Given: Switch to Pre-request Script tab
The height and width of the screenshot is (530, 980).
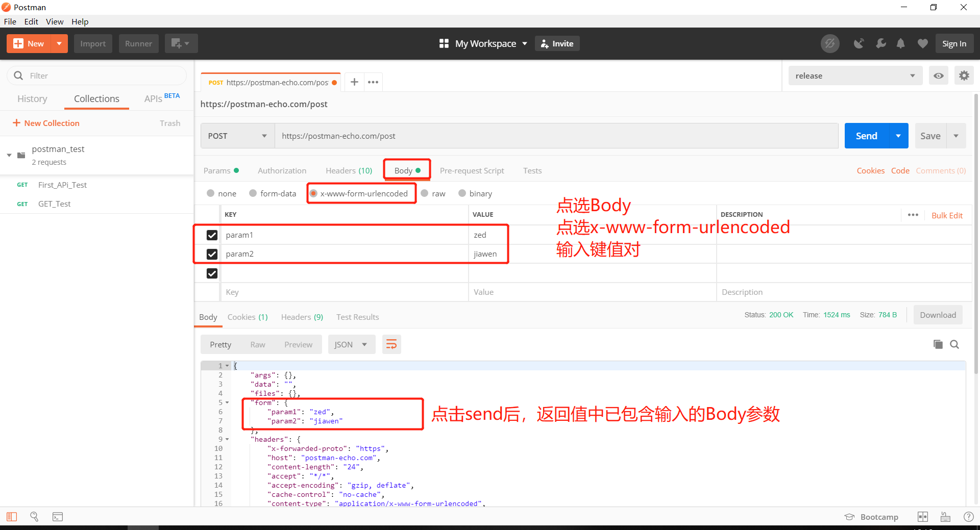Looking at the screenshot, I should point(472,170).
